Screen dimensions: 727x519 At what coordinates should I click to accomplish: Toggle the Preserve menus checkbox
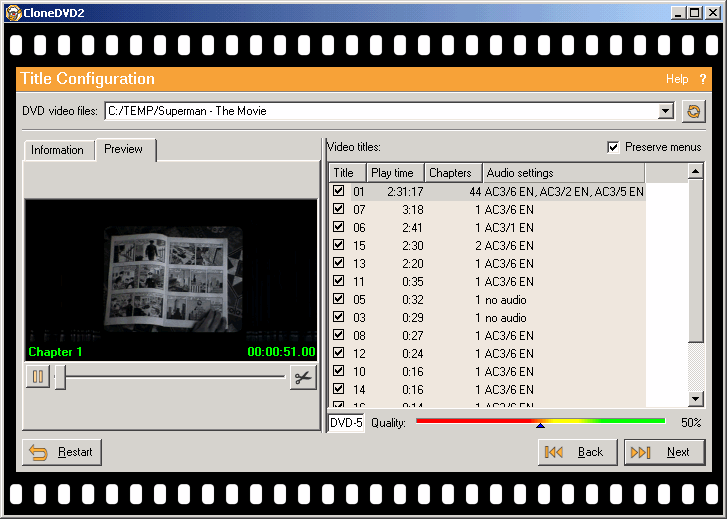613,147
